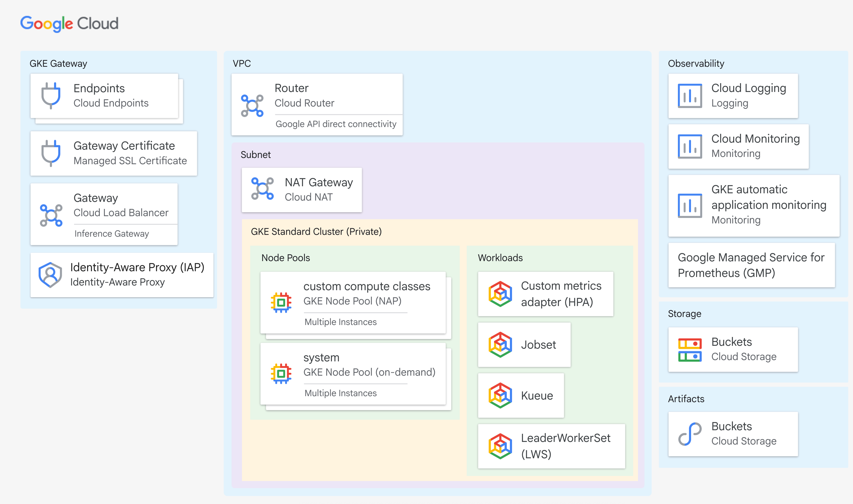
Task: Select 'Identity-Aware Proxy (IAP)' title
Action: (x=137, y=267)
